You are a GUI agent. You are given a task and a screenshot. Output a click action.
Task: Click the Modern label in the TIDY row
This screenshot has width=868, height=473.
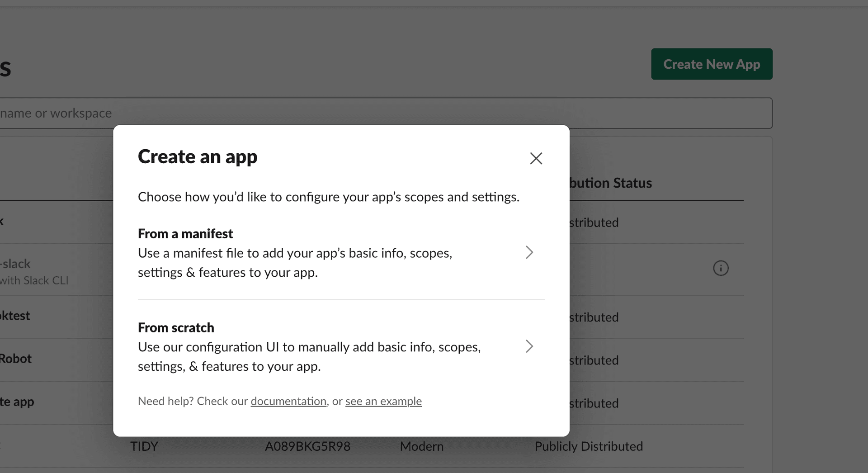click(x=421, y=446)
